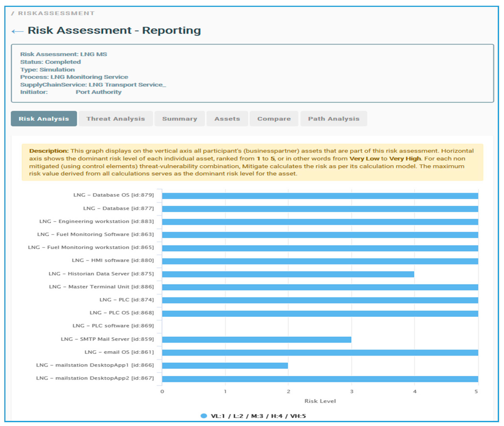Select the email OS id:861 bar

[x=320, y=353]
